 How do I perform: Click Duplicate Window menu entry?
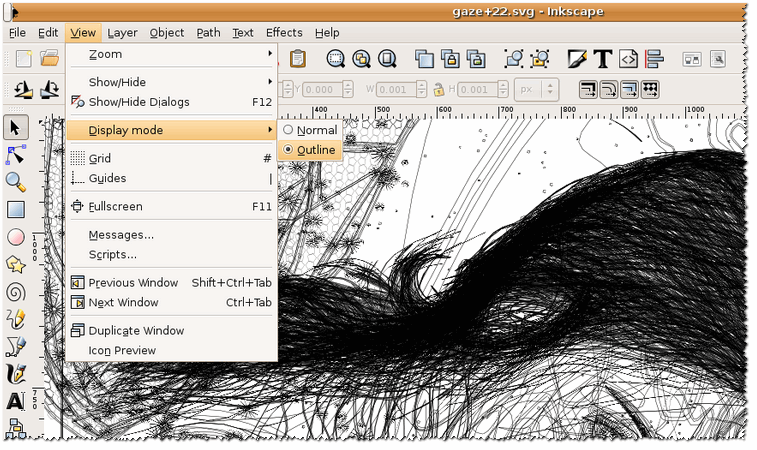tap(136, 331)
